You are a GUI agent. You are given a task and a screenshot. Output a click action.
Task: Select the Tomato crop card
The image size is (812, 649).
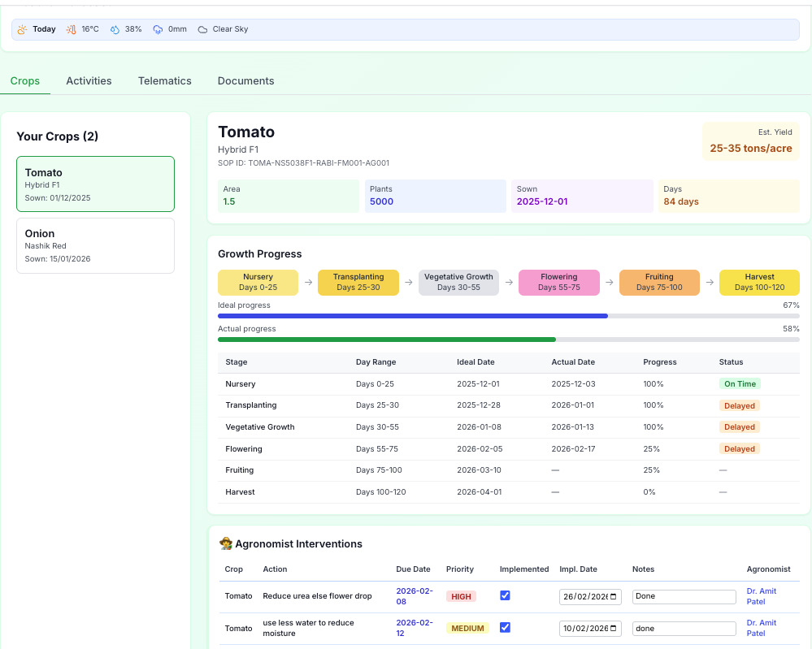pyautogui.click(x=95, y=184)
